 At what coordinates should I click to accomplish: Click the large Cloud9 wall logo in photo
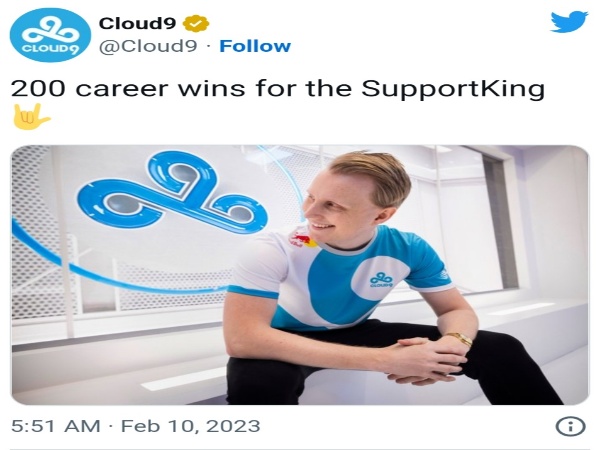click(x=172, y=192)
